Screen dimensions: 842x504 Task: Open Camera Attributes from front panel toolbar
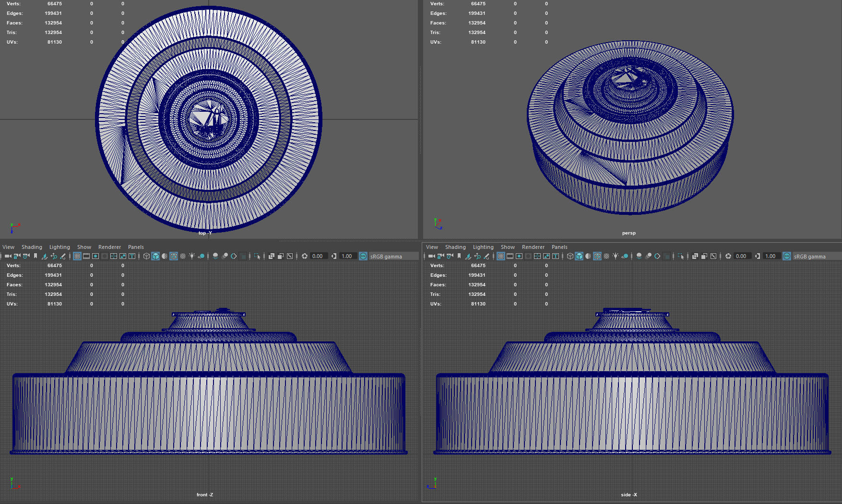(26, 256)
